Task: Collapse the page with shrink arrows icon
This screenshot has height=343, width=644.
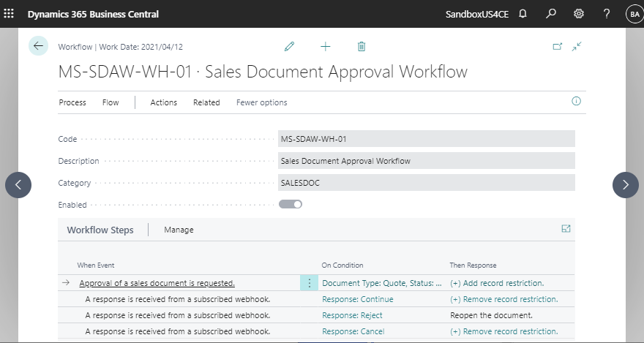Action: click(x=577, y=46)
